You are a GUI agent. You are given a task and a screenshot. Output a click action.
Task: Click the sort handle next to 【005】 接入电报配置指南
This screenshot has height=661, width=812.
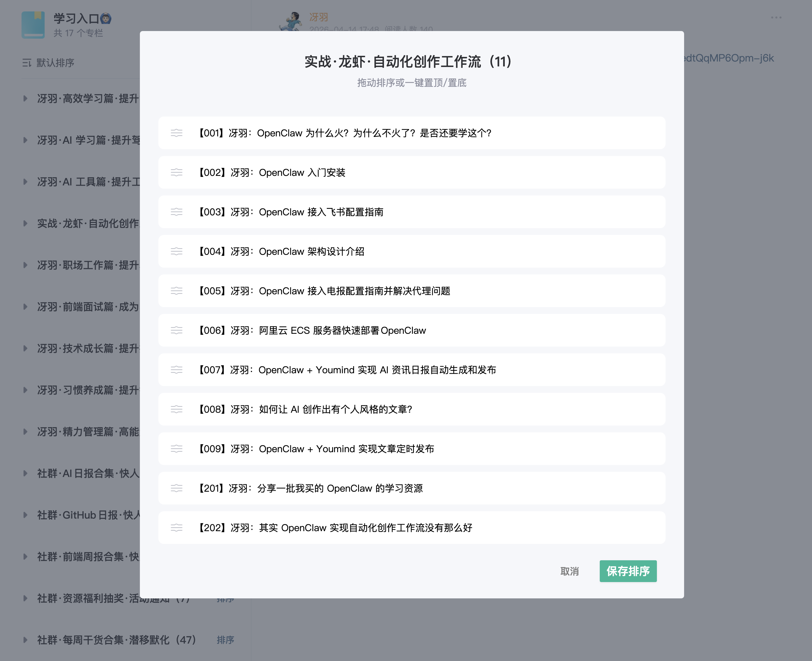click(177, 291)
